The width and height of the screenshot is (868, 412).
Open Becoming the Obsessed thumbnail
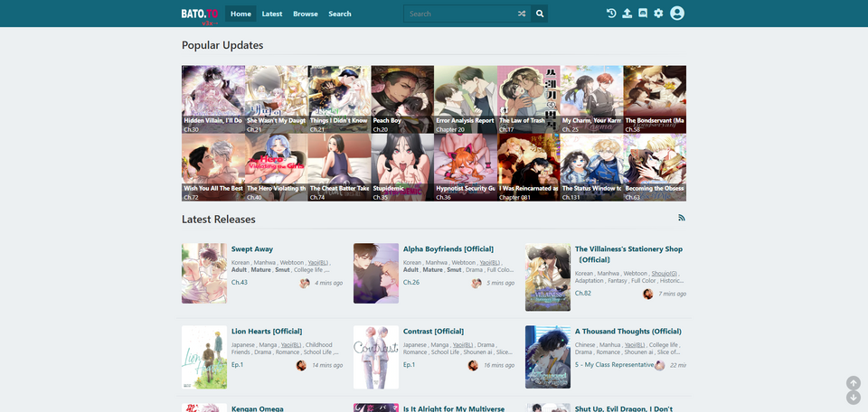[655, 167]
